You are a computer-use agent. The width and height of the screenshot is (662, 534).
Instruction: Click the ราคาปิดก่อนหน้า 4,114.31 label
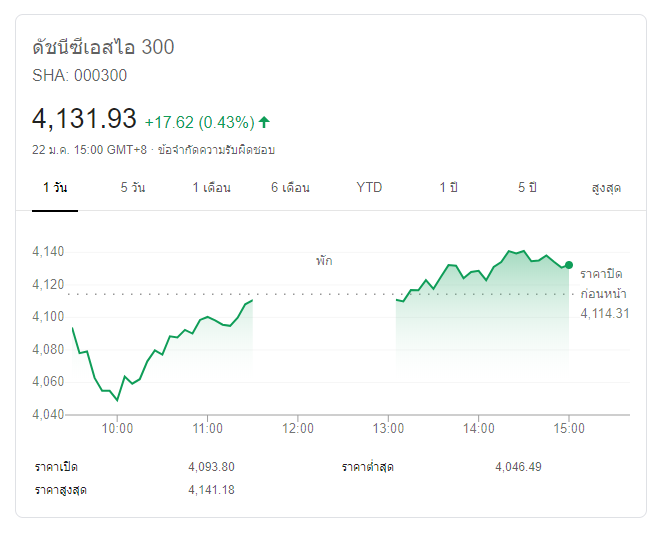tap(604, 294)
